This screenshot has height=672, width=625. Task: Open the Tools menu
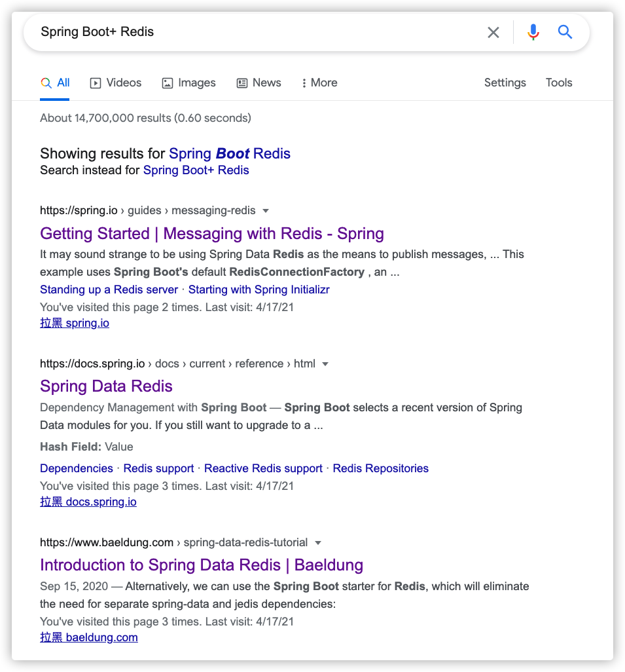coord(559,83)
